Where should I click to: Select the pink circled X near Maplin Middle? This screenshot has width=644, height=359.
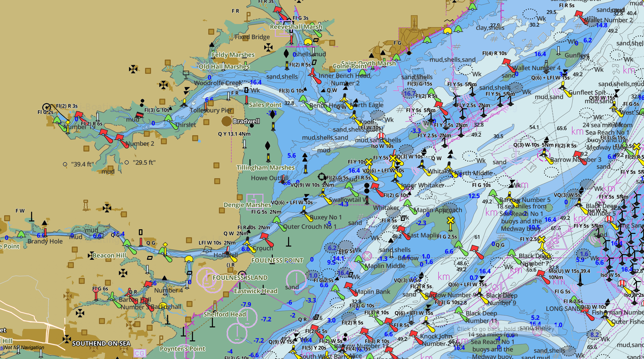click(367, 256)
